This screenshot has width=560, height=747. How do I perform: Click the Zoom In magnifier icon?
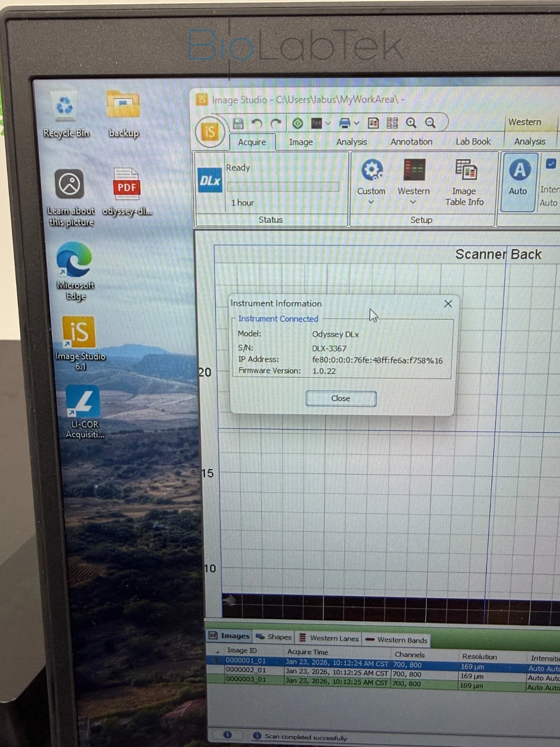pos(411,123)
